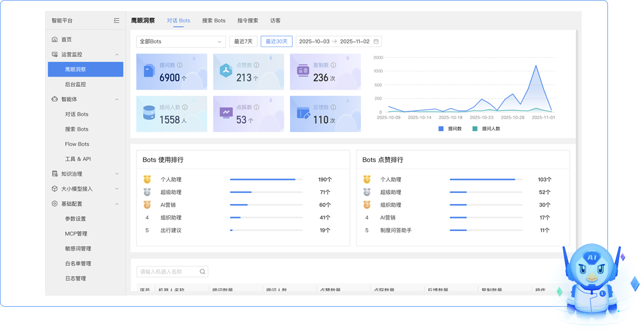Screen dimensions: 644x333
Task: Toggle the 提问数 legend series in chart
Action: coord(450,129)
